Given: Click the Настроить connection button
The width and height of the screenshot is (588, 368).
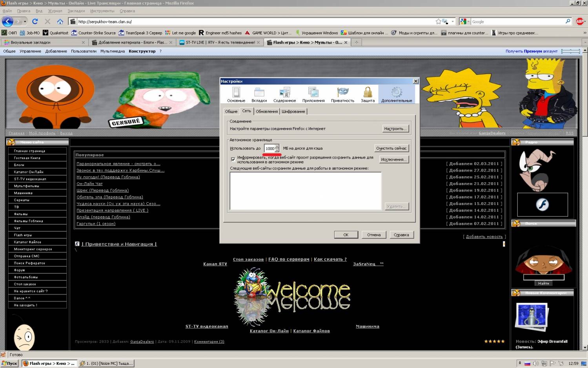Looking at the screenshot, I should pyautogui.click(x=395, y=128).
